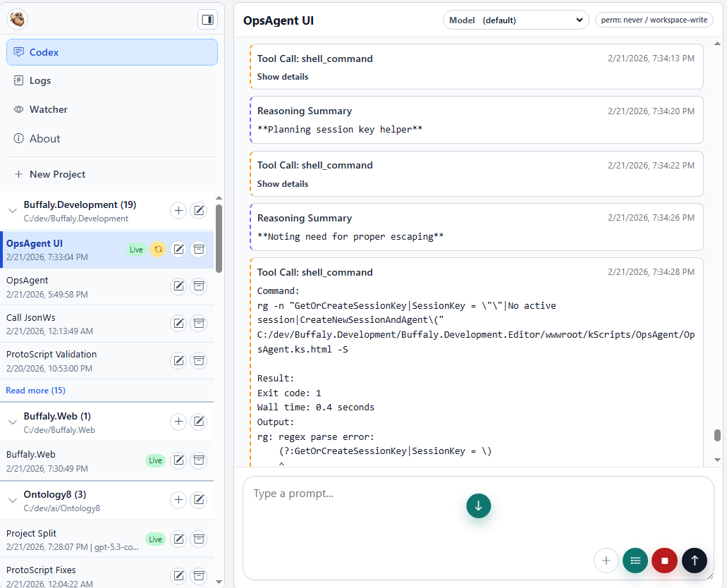Archive the Call JsonWs session
Image resolution: width=727 pixels, height=588 pixels.
(x=199, y=323)
